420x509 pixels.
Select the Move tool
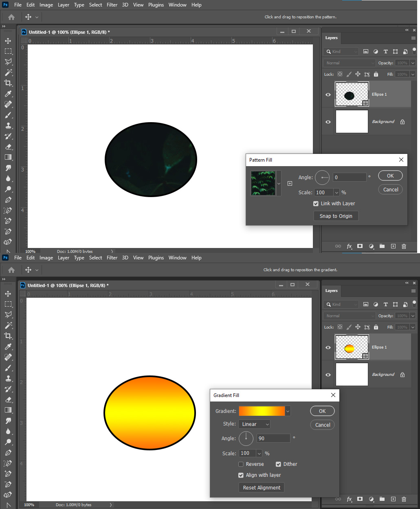pos(8,41)
